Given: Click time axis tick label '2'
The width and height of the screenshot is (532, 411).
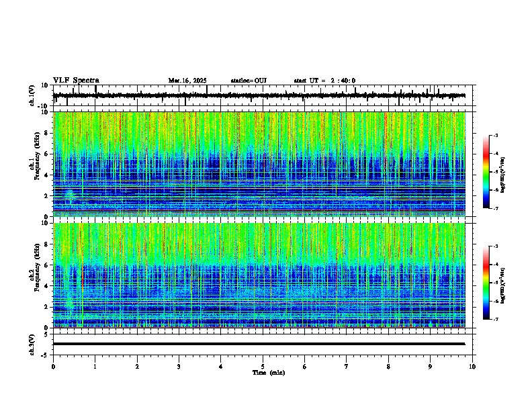Looking at the screenshot, I should [137, 367].
